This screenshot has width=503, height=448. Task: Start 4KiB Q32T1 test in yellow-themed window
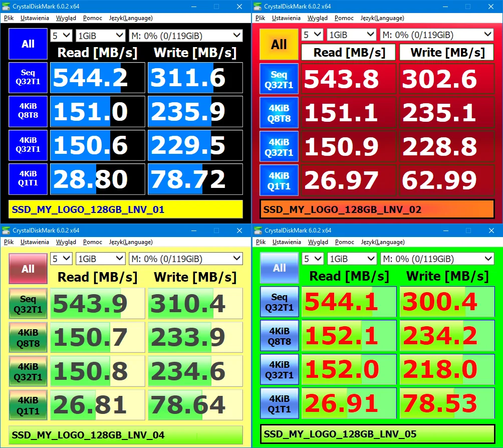(28, 371)
